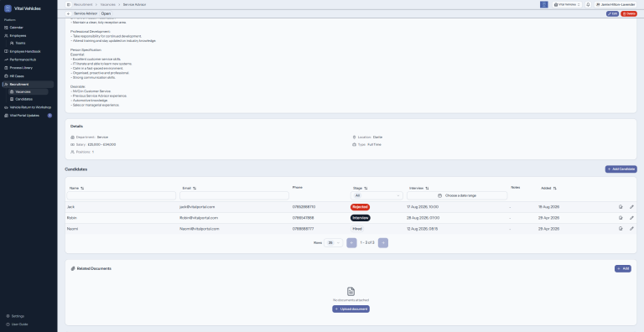Open the notifications bell

click(588, 4)
